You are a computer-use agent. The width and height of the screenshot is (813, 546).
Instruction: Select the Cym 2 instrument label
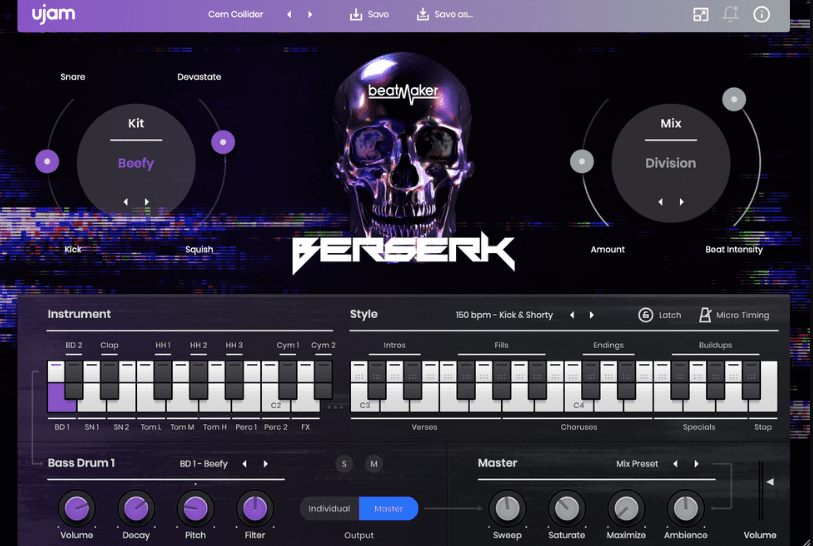(x=323, y=345)
